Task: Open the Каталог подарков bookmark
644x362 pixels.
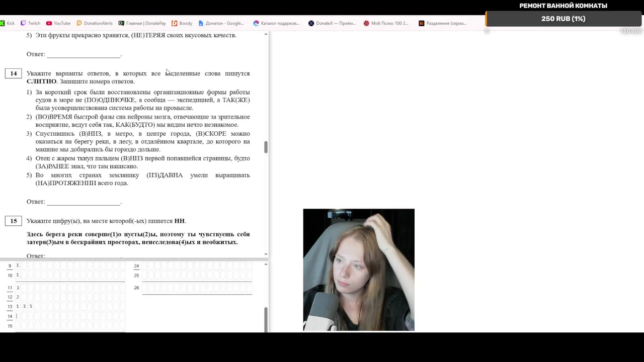Action: [276, 23]
